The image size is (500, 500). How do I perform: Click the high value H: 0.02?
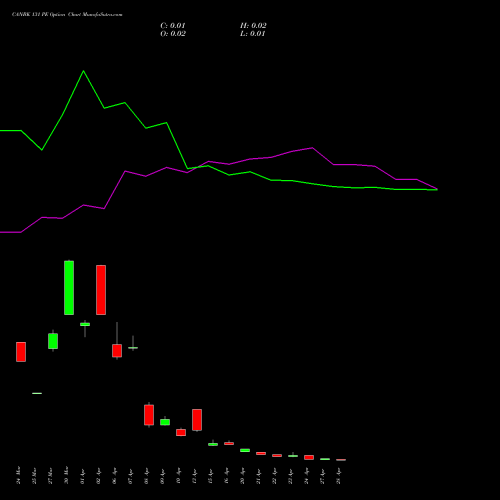[253, 26]
